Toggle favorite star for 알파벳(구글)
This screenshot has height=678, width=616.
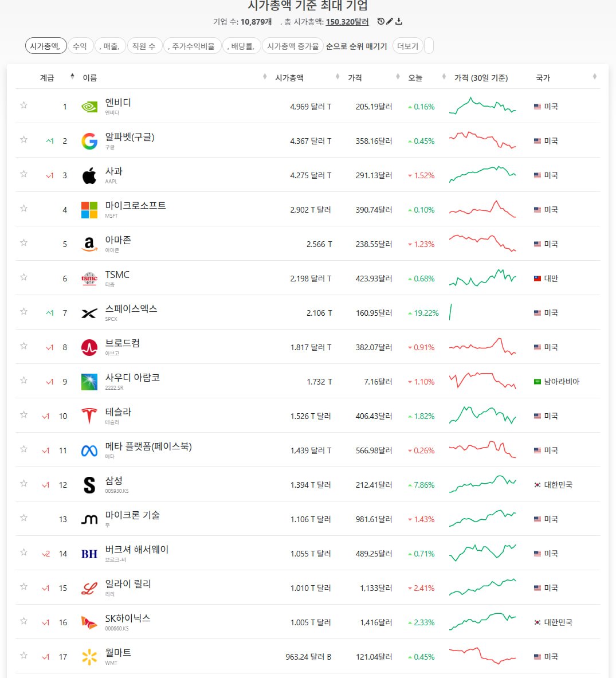[x=23, y=139]
